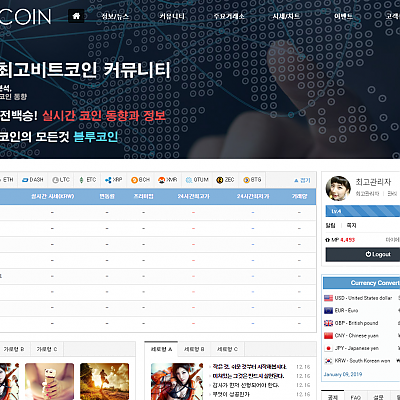Select KRW - South Korean won row
The height and width of the screenshot is (400, 400).
point(361,361)
